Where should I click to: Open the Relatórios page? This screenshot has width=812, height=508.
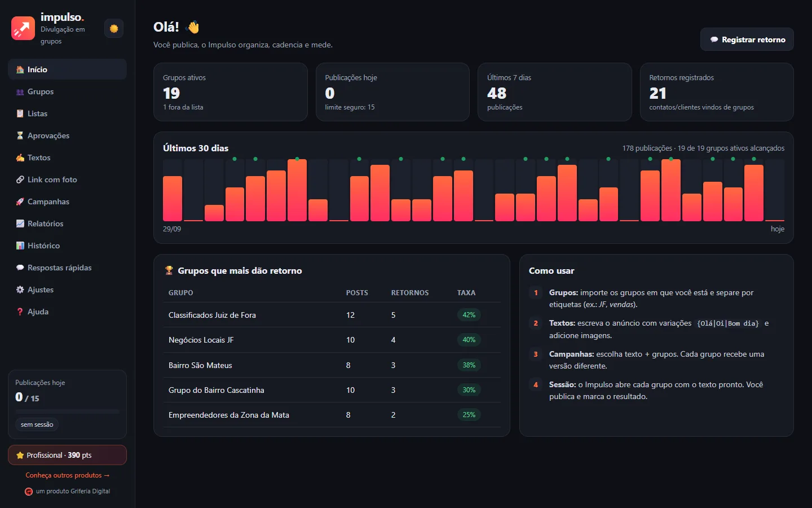pos(67,224)
